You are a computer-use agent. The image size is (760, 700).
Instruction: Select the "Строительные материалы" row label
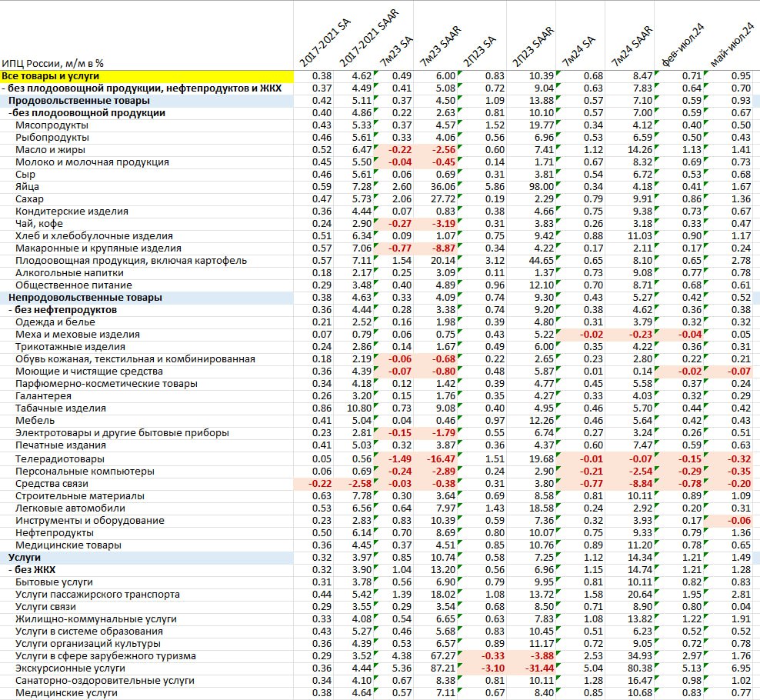click(80, 496)
